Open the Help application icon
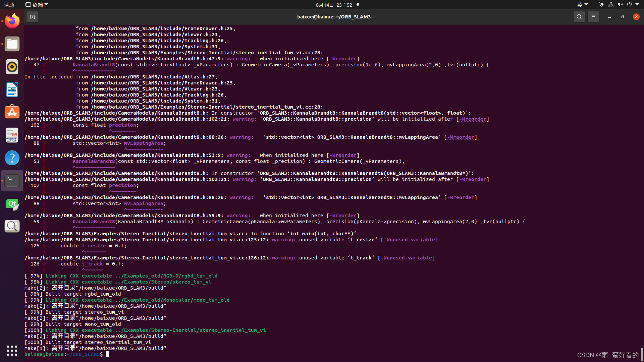This screenshot has width=644, height=362. 12,158
